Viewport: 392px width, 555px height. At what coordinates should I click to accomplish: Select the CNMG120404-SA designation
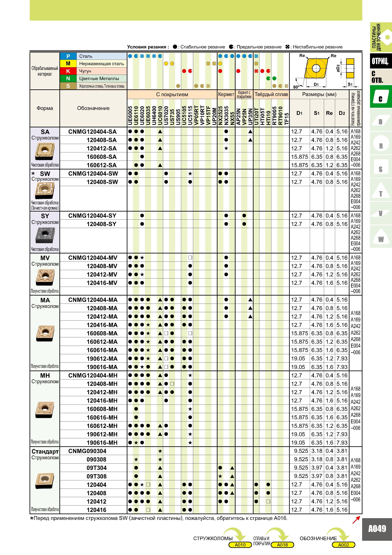coord(92,132)
